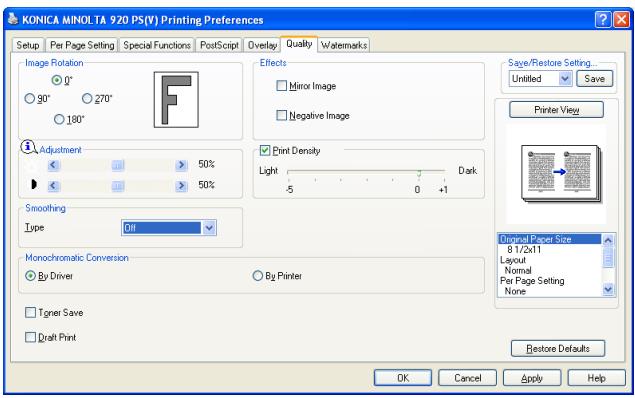Click the contrast adjustment slider thumb
635x398 pixels.
[118, 186]
